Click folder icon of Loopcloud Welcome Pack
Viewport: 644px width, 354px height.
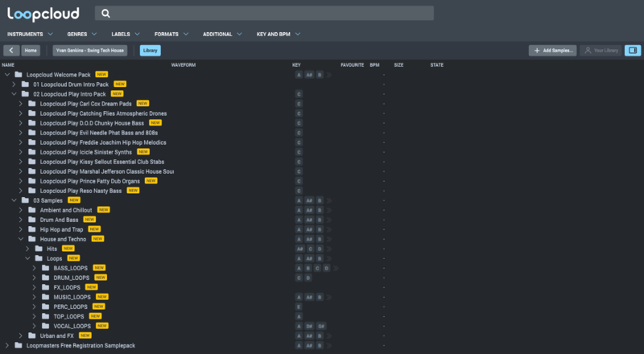tap(19, 75)
